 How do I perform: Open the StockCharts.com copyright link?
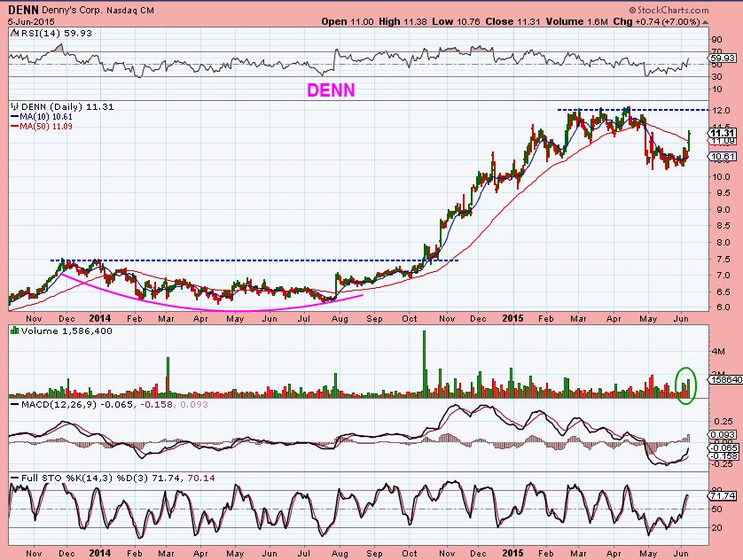(x=669, y=10)
